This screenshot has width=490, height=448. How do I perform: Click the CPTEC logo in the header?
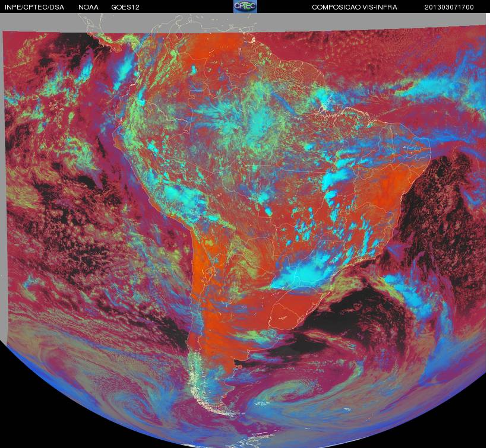tap(245, 7)
